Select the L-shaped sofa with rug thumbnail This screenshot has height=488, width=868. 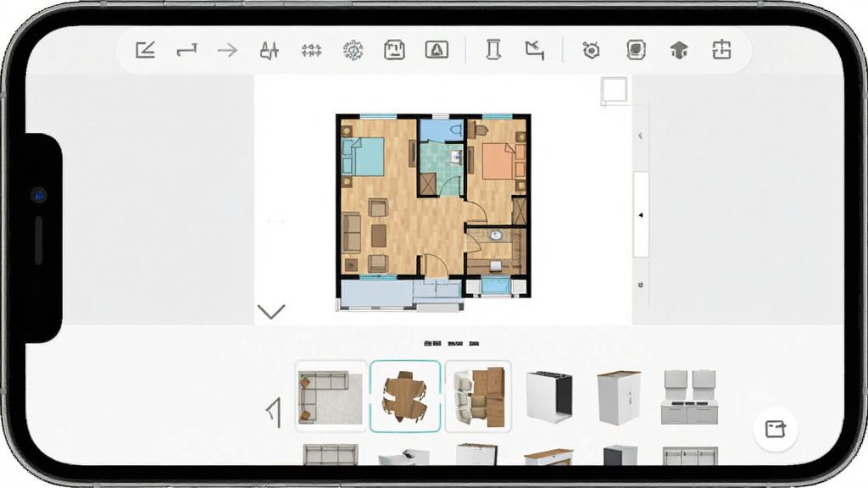(331, 396)
